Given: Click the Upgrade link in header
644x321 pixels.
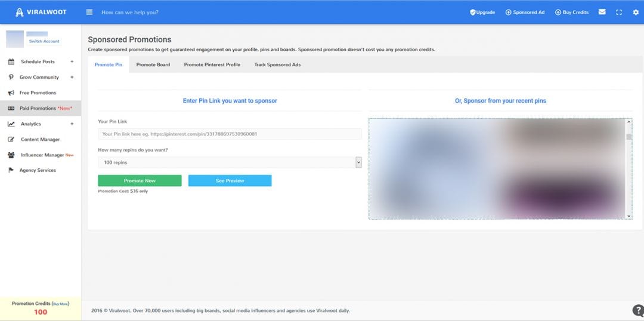Looking at the screenshot, I should pyautogui.click(x=482, y=13).
